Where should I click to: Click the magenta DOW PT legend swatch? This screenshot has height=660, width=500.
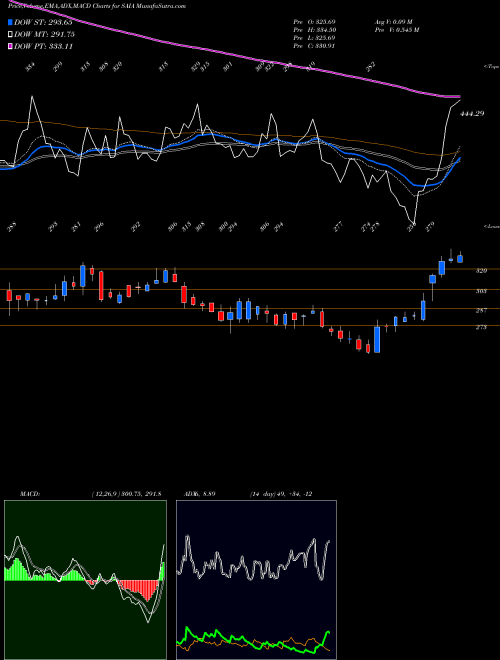coord(11,46)
